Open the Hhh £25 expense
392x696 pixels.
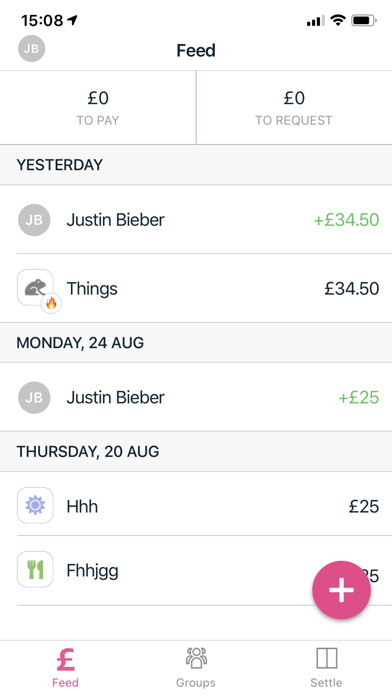tap(196, 506)
